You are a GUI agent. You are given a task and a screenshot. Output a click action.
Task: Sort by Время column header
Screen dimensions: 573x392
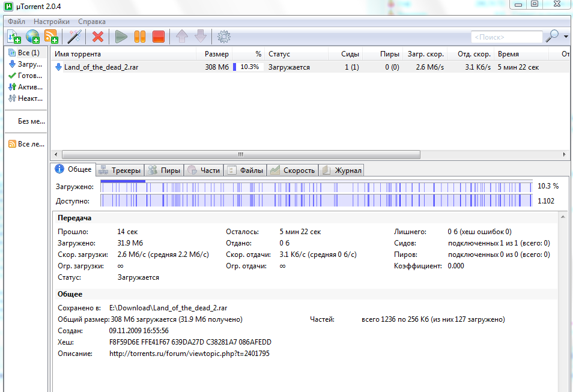(521, 54)
